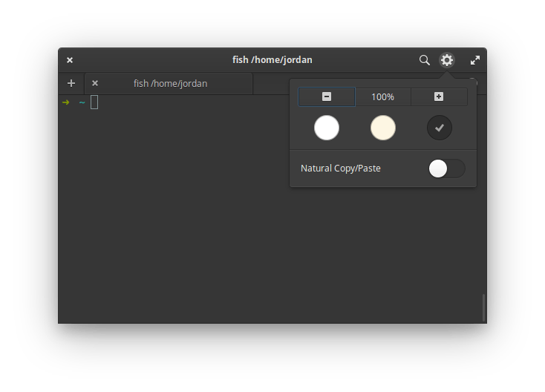Toggle fullscreen with the expand arrows icon
This screenshot has height=392, width=545.
pyautogui.click(x=474, y=60)
